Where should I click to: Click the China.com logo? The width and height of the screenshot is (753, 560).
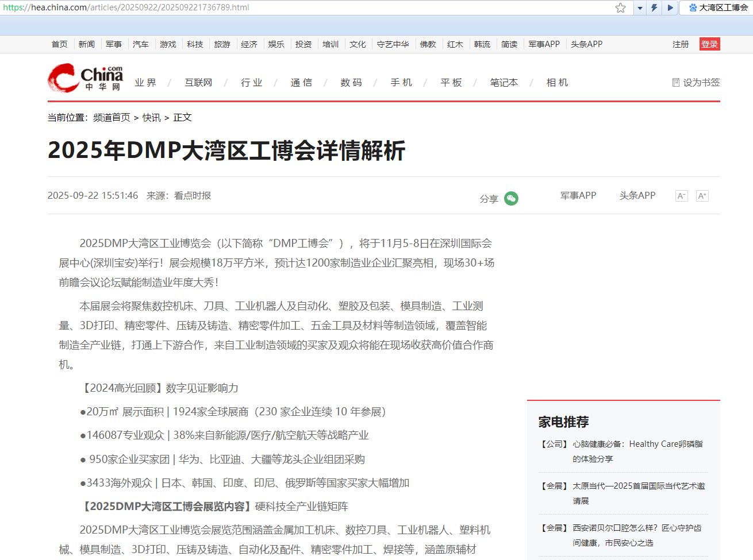[x=85, y=78]
